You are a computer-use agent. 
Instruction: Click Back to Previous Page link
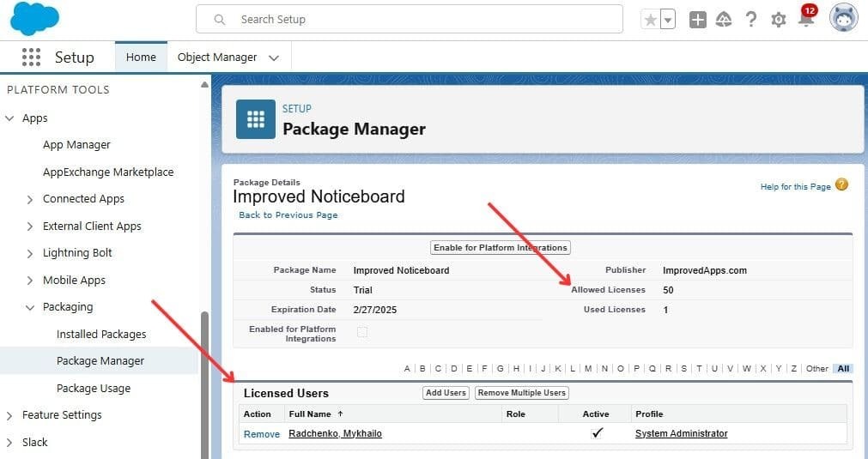(288, 214)
